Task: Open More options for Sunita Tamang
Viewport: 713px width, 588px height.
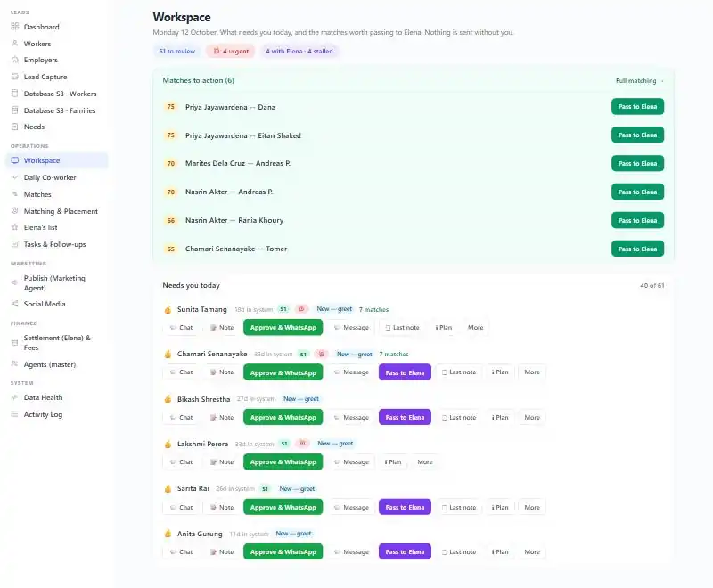Action: coord(476,327)
